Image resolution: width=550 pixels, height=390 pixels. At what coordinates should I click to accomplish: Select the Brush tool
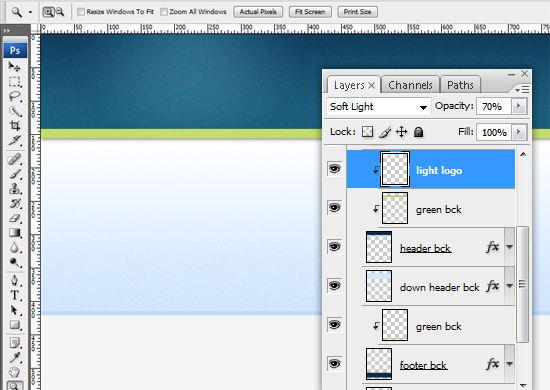[x=14, y=174]
